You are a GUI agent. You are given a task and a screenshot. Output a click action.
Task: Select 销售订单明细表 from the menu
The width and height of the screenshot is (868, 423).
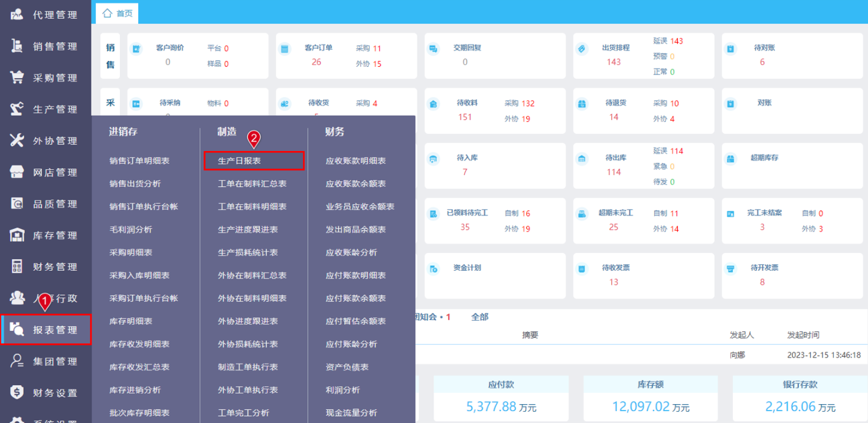(139, 160)
